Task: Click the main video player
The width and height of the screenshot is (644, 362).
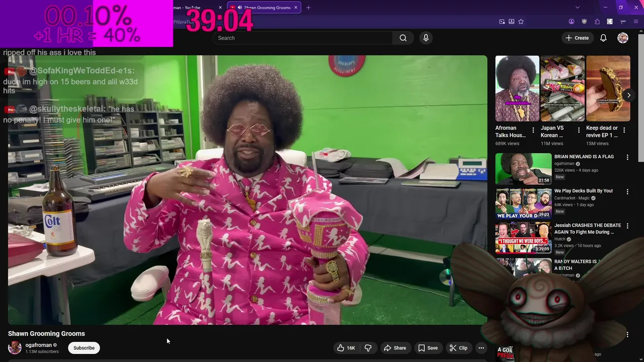Action: coord(248,190)
